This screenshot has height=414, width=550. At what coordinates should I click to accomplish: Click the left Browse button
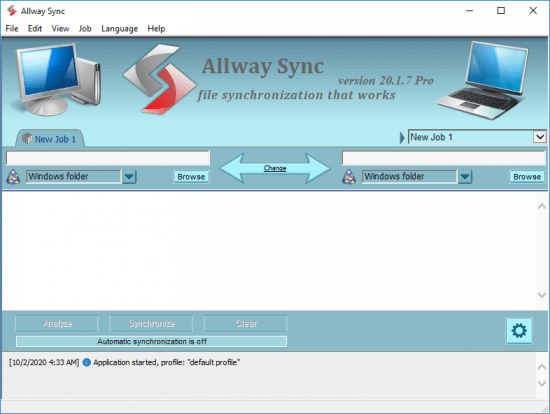tap(191, 176)
